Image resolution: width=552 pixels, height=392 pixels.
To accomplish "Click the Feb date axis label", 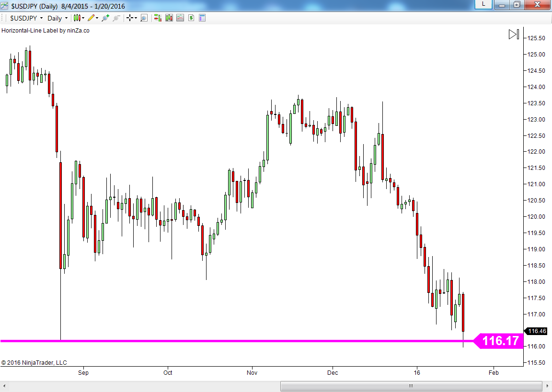I will [494, 373].
